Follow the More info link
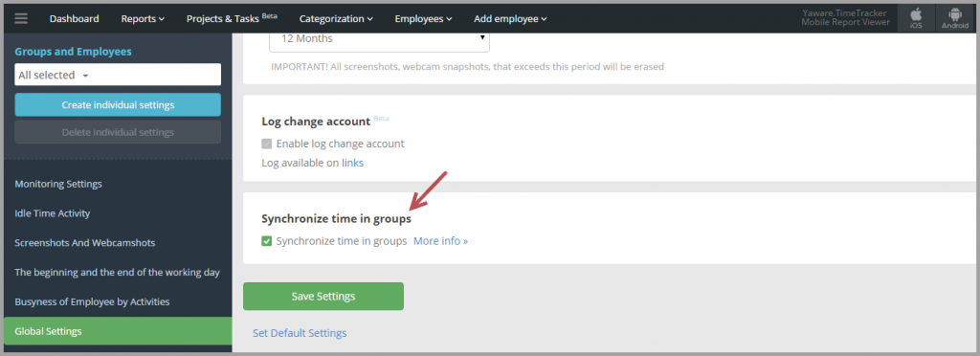The image size is (980, 356). (440, 241)
